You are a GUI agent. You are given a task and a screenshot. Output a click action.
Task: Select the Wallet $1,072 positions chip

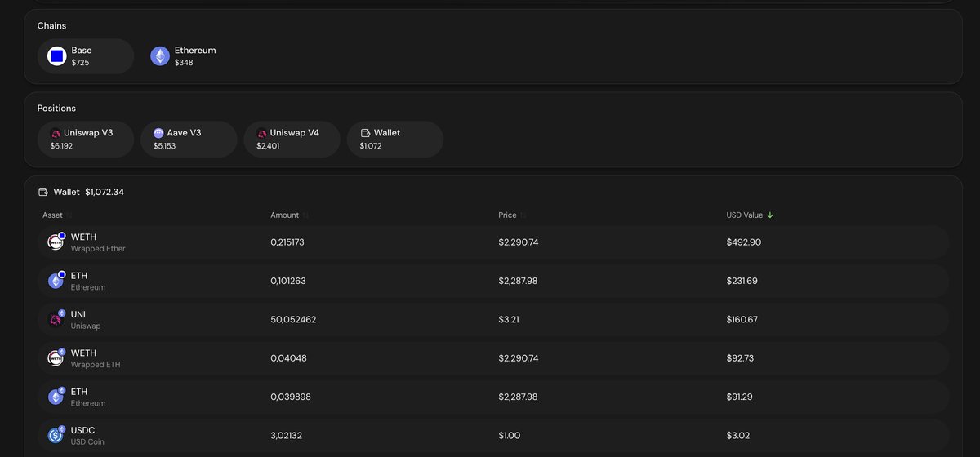click(x=395, y=140)
